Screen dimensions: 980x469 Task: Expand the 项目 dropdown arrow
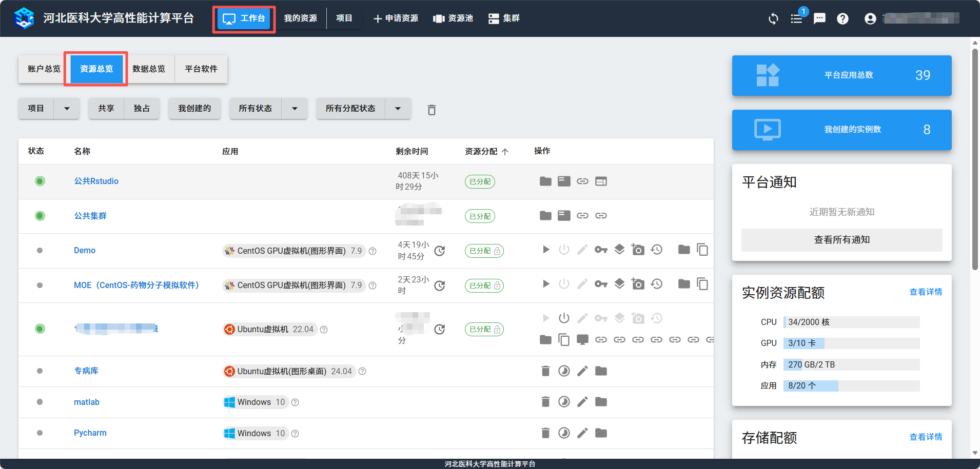[67, 109]
